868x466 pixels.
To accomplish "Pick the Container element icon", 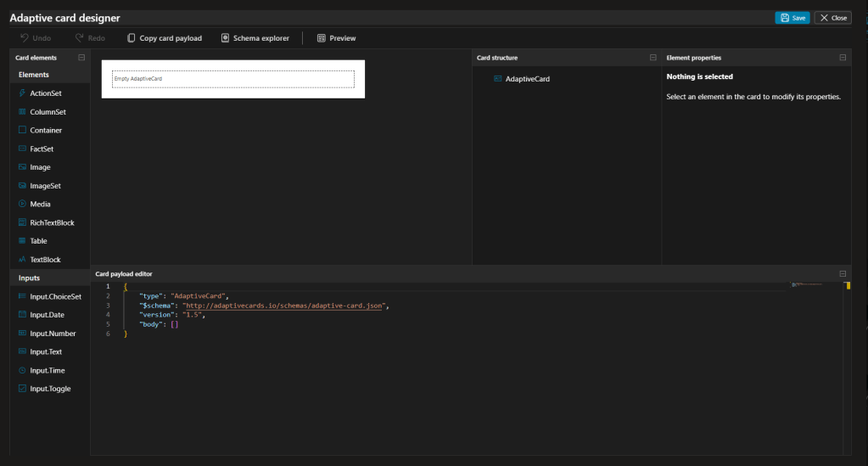I will pos(22,131).
